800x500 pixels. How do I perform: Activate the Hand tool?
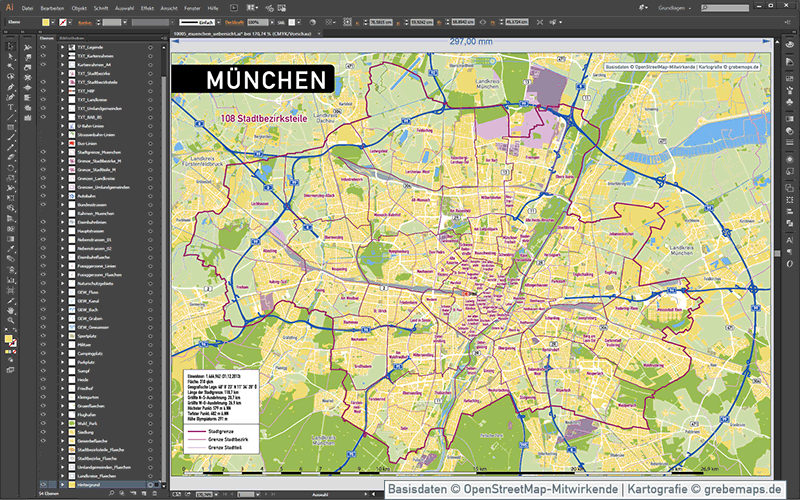[10, 309]
